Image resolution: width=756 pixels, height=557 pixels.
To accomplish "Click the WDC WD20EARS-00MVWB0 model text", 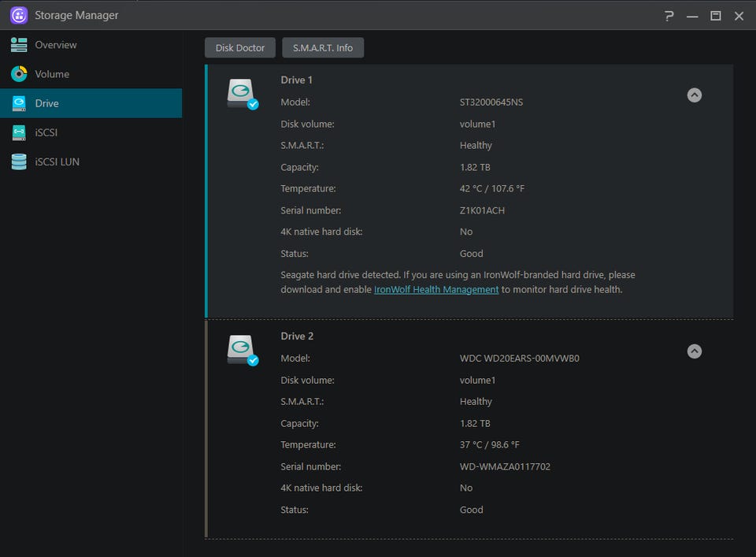I will 519,358.
